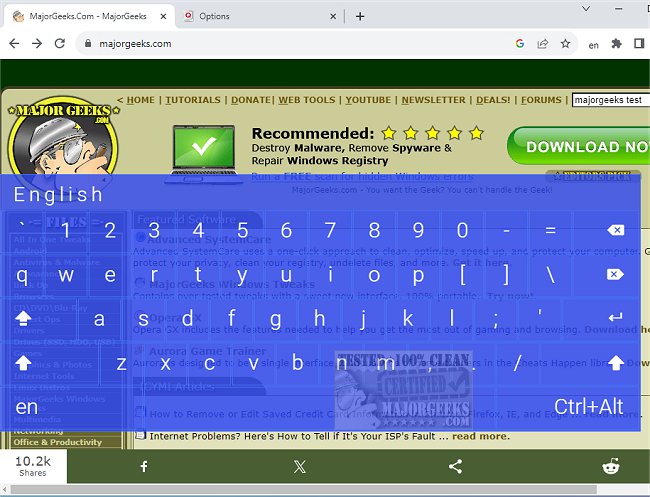Open the TUTORIALS navigation link
Screen dimensions: 650x497
click(x=193, y=100)
